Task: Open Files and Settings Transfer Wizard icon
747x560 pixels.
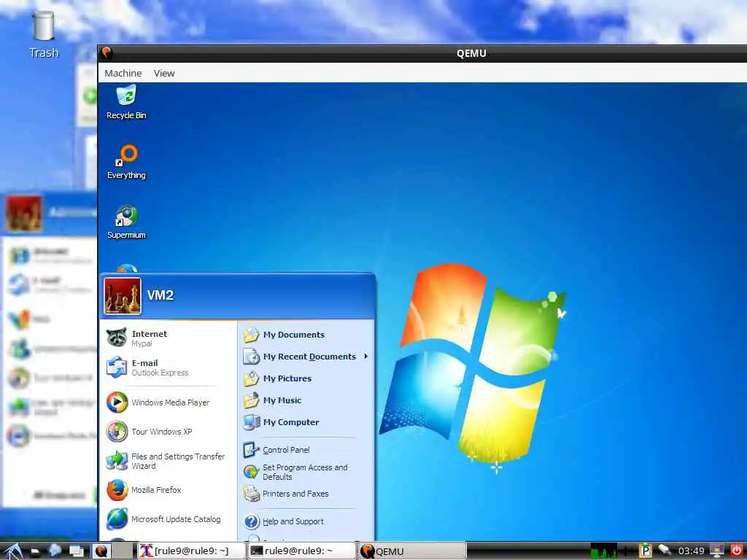Action: click(x=117, y=461)
